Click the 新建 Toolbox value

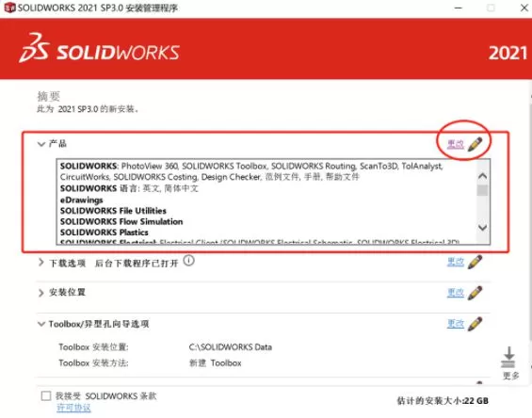(x=215, y=363)
